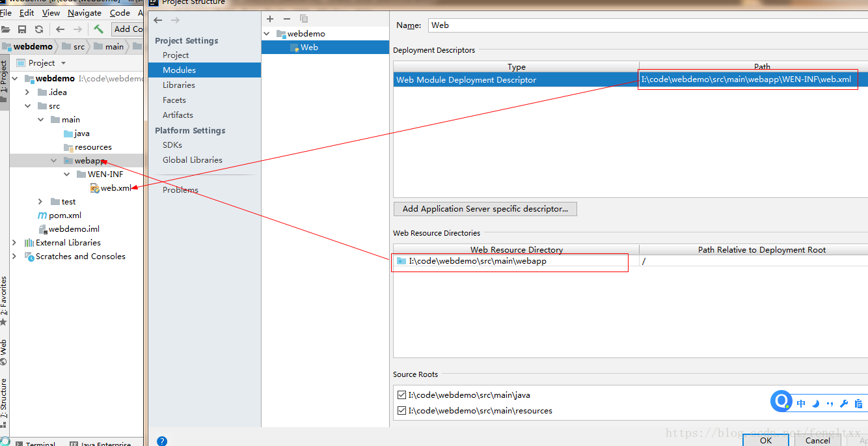Screen dimensions: 868x446
Task: Toggle the src\main\java source root checkbox
Action: (x=401, y=395)
